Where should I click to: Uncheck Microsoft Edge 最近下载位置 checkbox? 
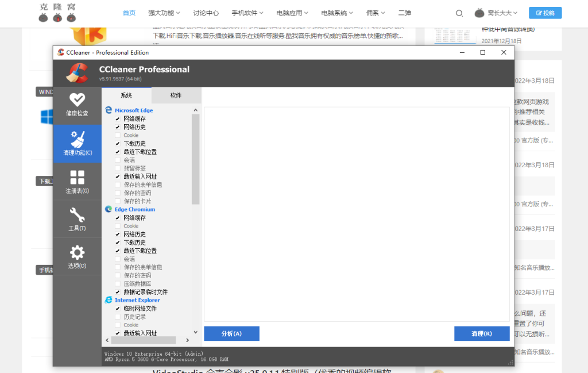[x=117, y=152]
